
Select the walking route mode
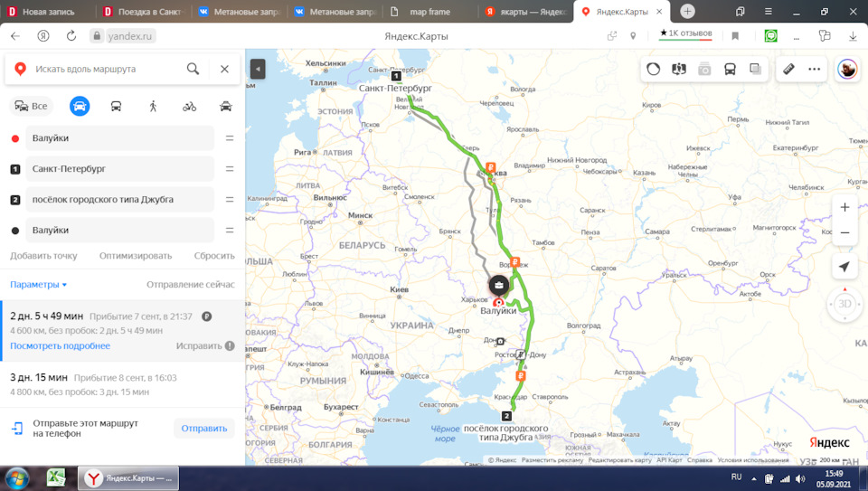click(153, 106)
